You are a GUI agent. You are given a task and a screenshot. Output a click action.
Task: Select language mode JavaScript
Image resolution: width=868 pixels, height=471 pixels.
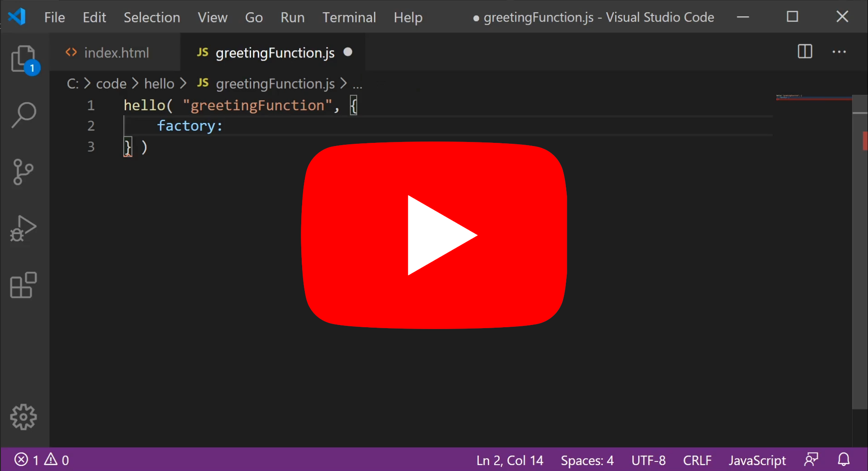click(x=757, y=460)
